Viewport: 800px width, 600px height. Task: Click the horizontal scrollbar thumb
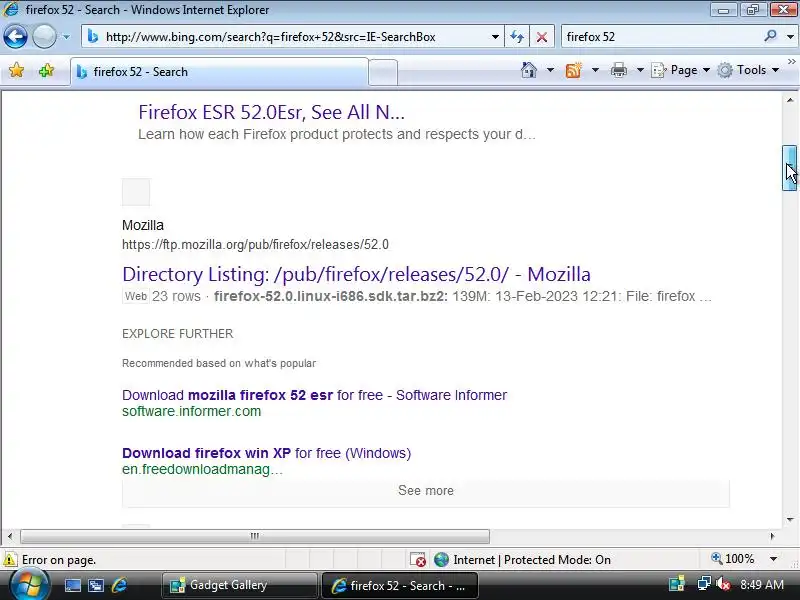[x=255, y=536]
